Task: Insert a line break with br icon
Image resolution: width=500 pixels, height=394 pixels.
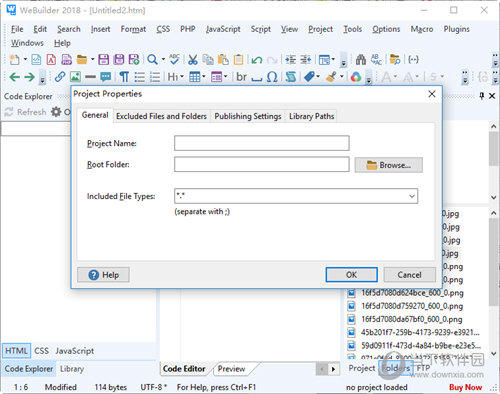Action: point(242,77)
